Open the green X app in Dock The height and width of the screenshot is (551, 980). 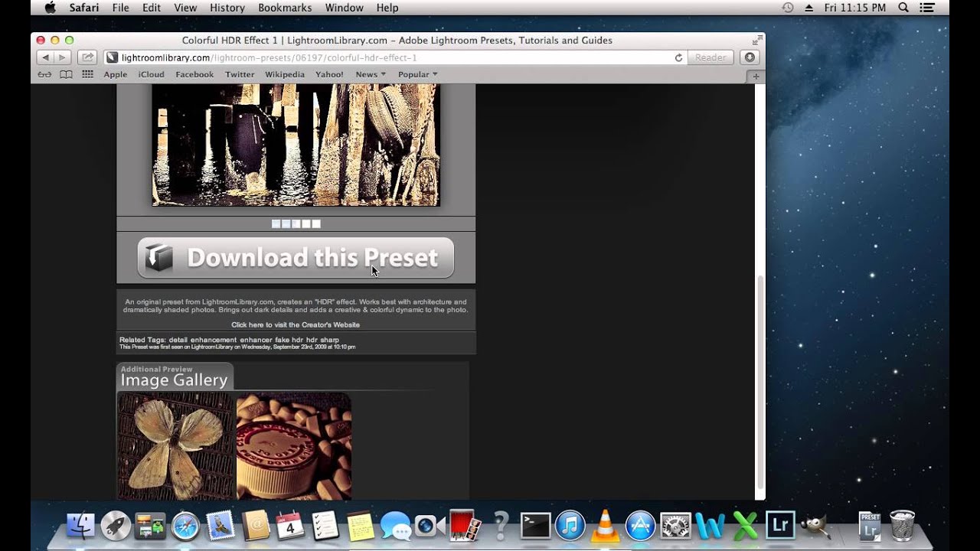click(745, 526)
